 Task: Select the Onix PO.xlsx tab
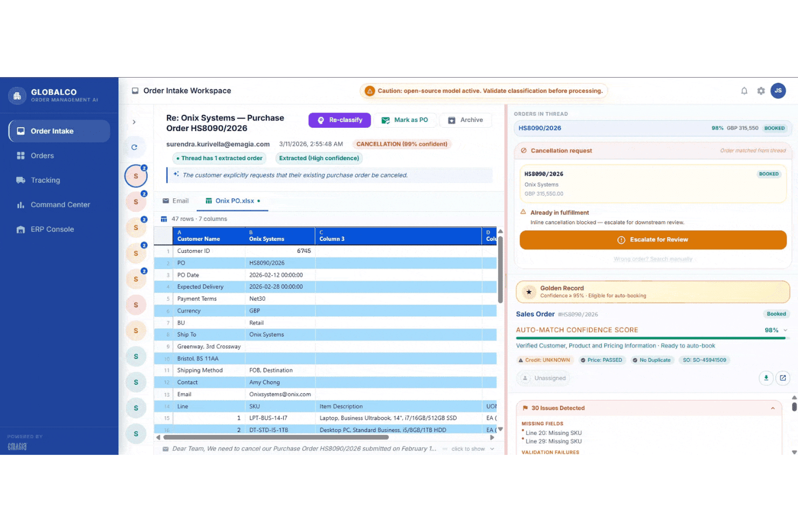point(233,201)
